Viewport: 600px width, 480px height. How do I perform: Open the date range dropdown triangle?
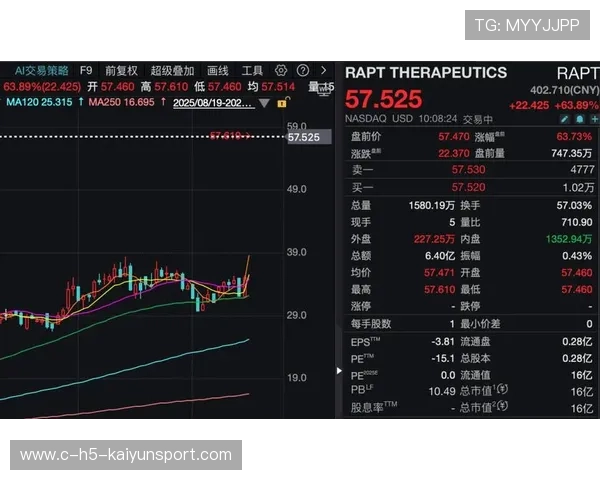(264, 103)
